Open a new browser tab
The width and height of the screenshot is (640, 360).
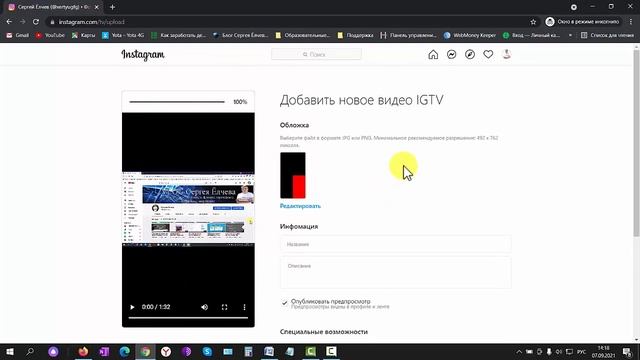[x=112, y=7]
